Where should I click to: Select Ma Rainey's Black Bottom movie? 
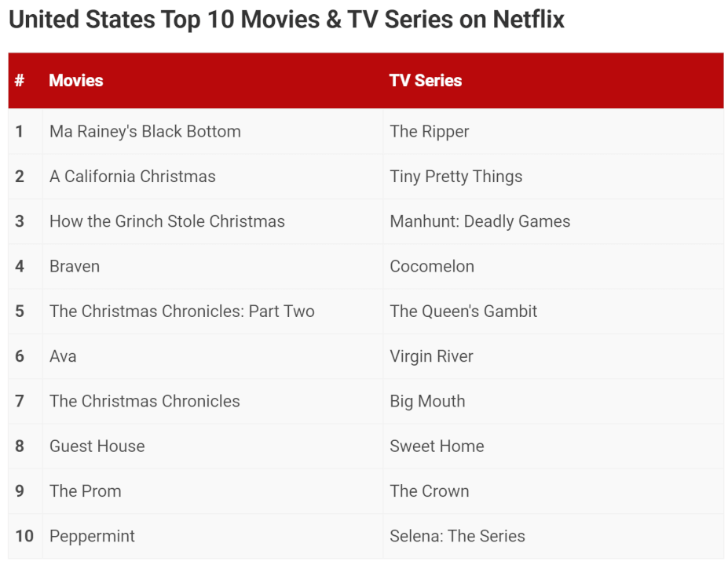pyautogui.click(x=145, y=131)
